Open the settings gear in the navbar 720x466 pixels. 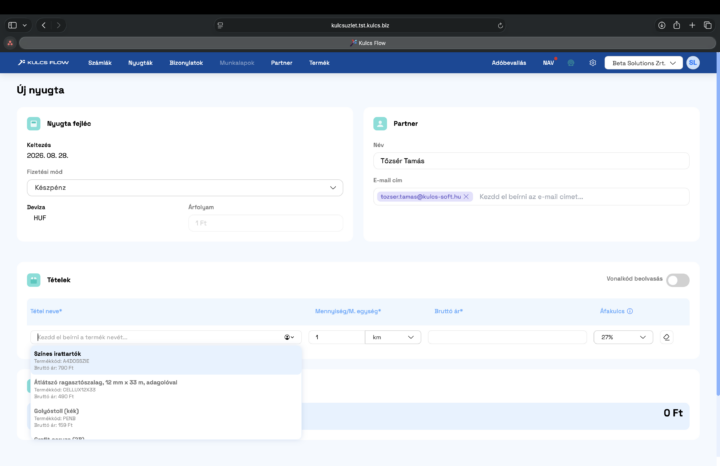tap(592, 63)
